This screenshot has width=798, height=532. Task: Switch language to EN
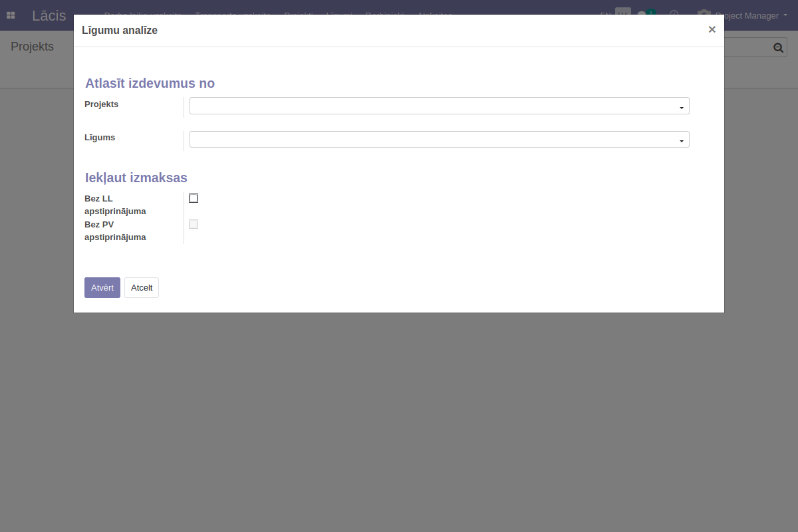click(605, 14)
